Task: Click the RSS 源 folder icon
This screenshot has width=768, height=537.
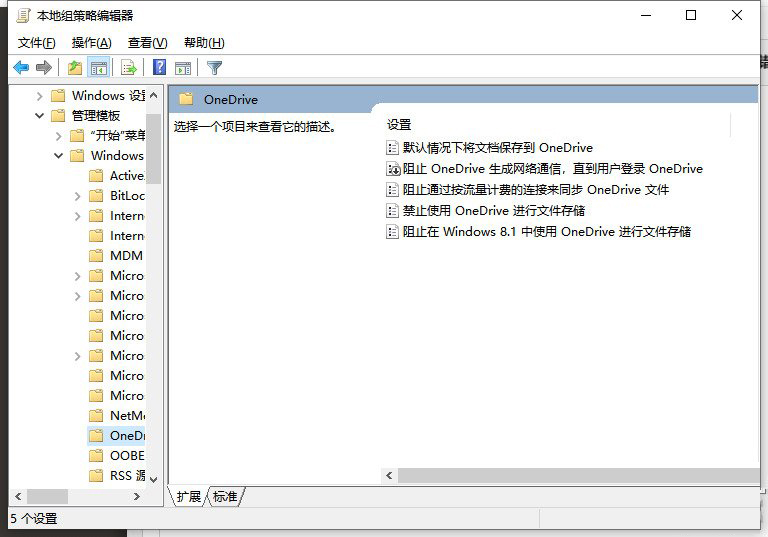Action: tap(96, 476)
